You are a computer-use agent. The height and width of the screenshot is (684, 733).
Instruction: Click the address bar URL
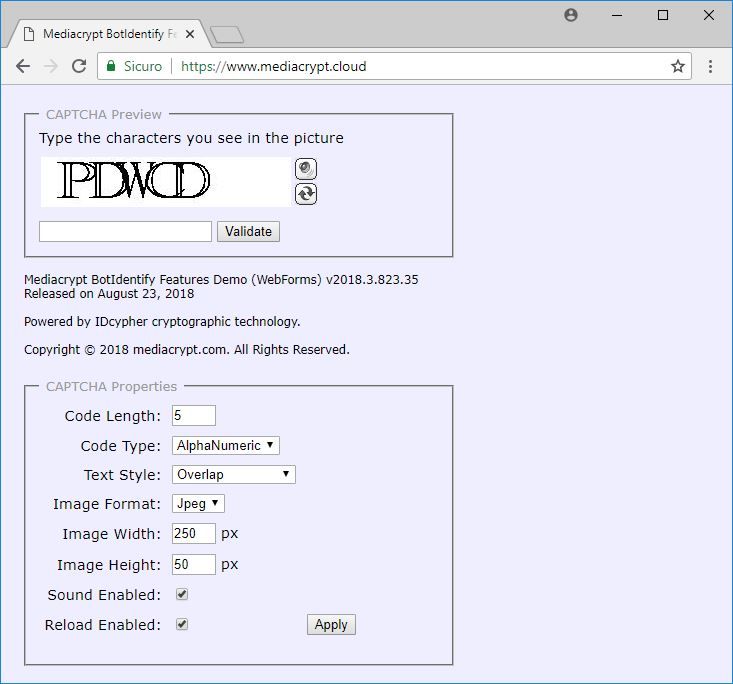pos(273,66)
